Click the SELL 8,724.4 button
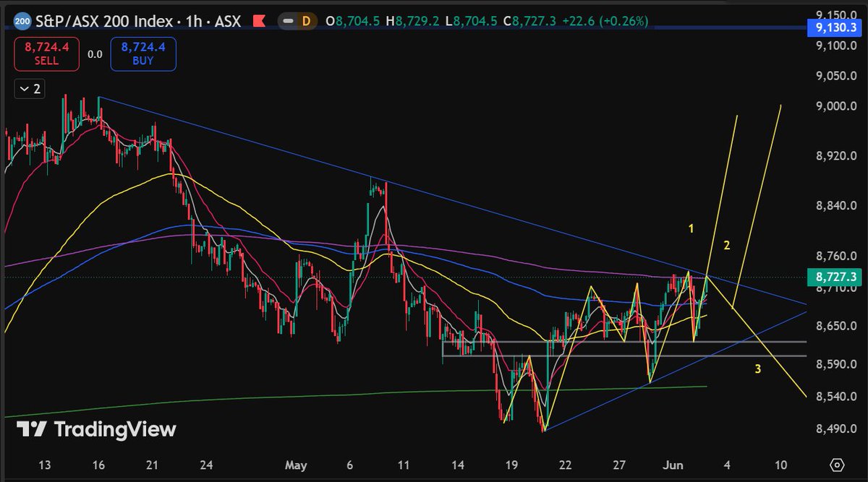 [x=46, y=53]
